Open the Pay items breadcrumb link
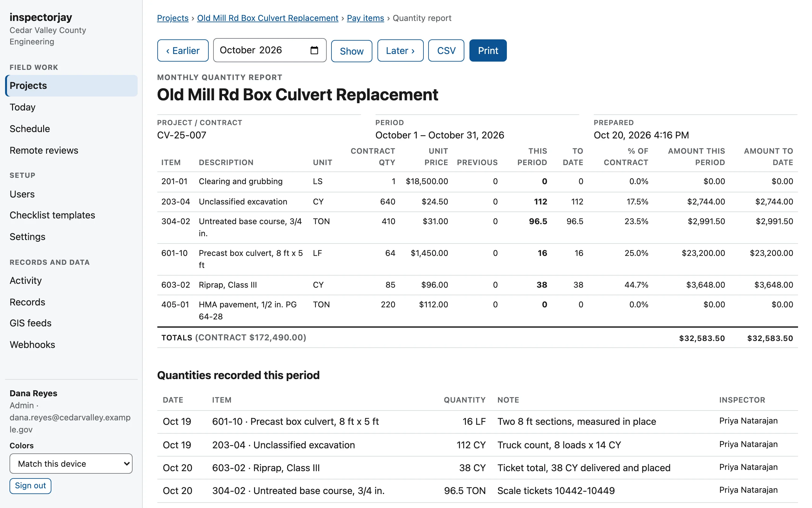 tap(365, 18)
